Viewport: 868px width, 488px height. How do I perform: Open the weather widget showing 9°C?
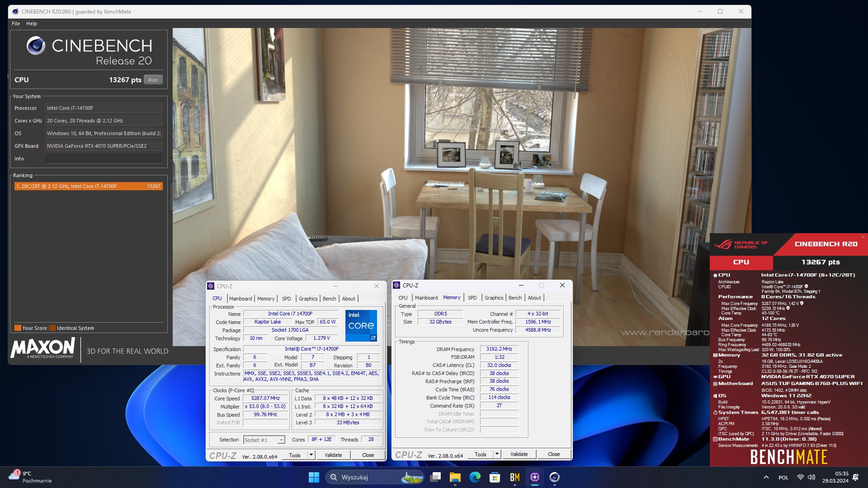30,477
